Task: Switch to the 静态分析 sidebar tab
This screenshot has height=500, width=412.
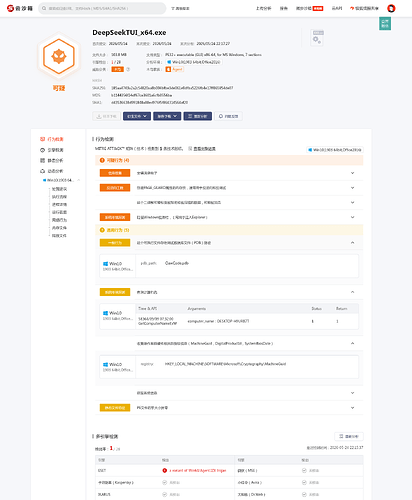Action: coord(52,160)
